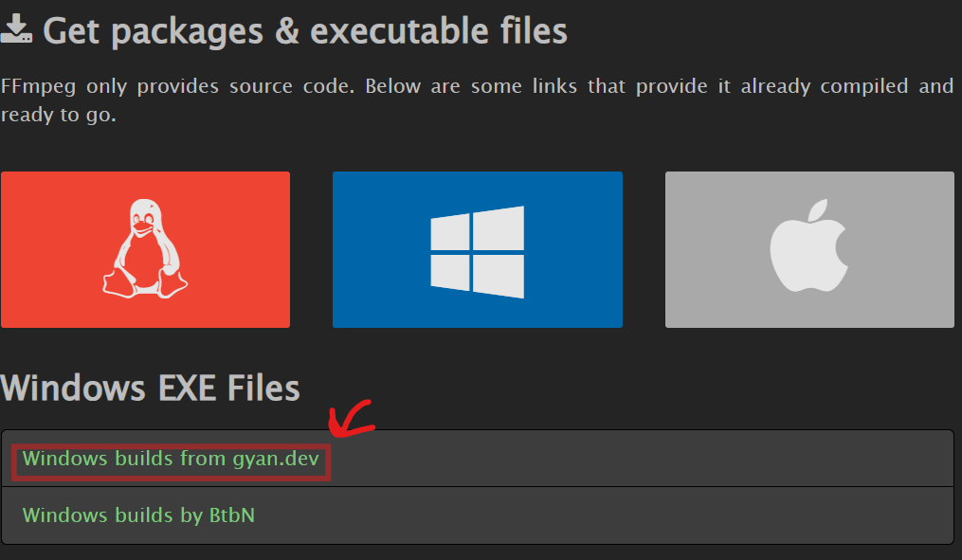
Task: Click the download icon beside page heading
Action: 16,29
